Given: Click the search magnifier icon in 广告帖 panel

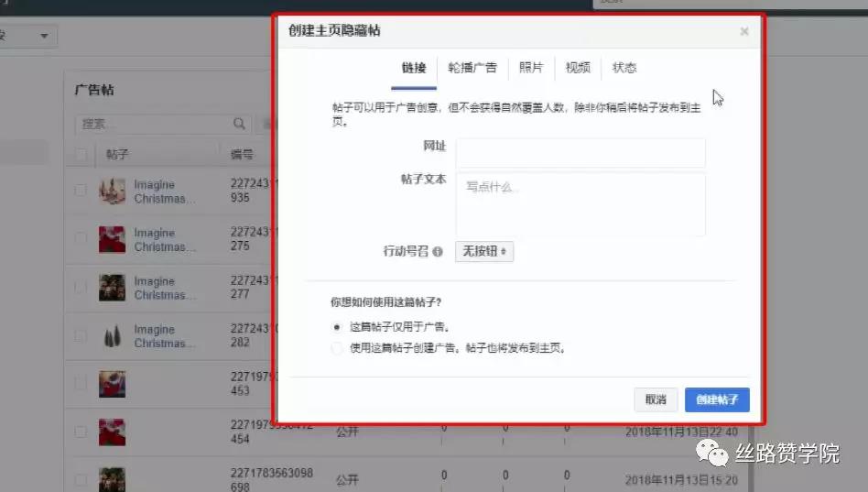Looking at the screenshot, I should coord(239,124).
